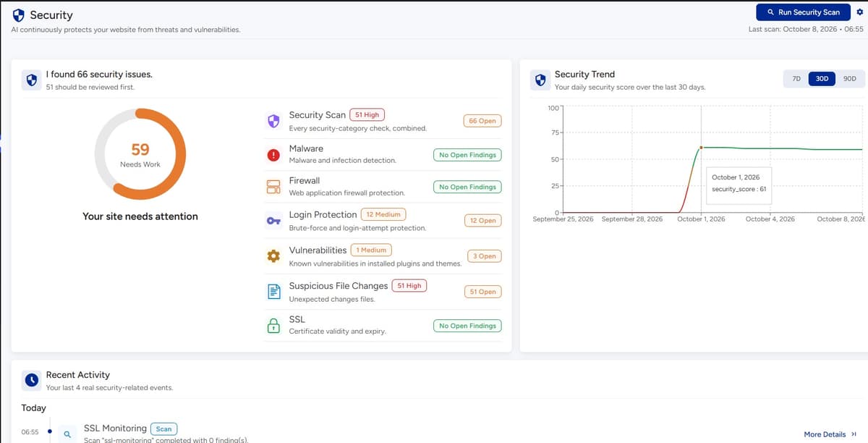868x443 pixels.
Task: Click the Scan tag beside SSL Monitoring
Action: (x=164, y=429)
